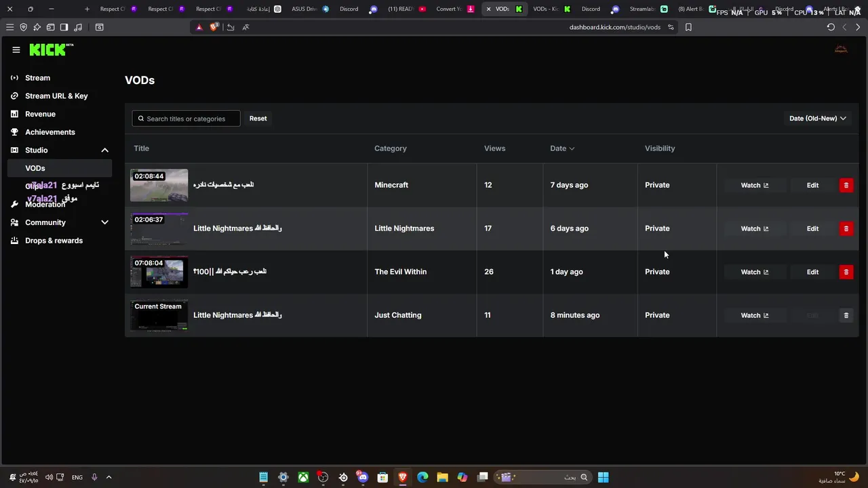This screenshot has width=868, height=488.
Task: Open File Explorer from taskbar
Action: point(442,477)
